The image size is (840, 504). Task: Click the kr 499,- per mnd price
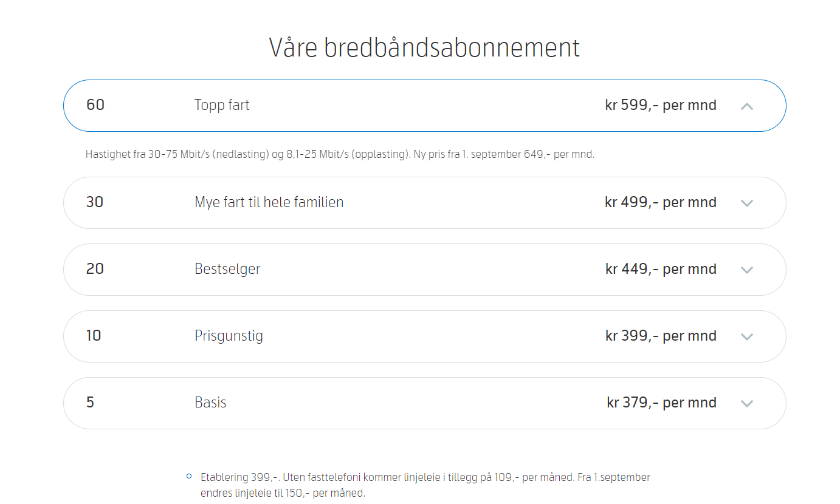click(661, 202)
